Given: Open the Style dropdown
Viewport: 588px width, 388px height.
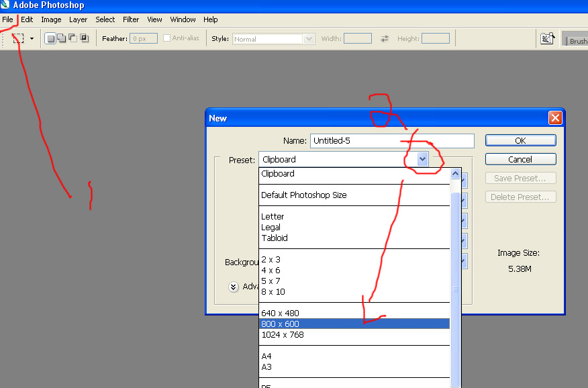Looking at the screenshot, I should (273, 39).
